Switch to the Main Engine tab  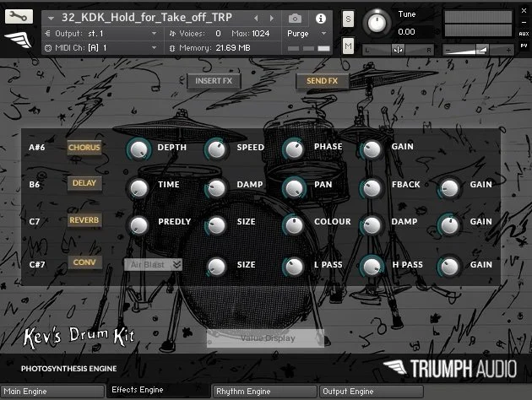52,392
